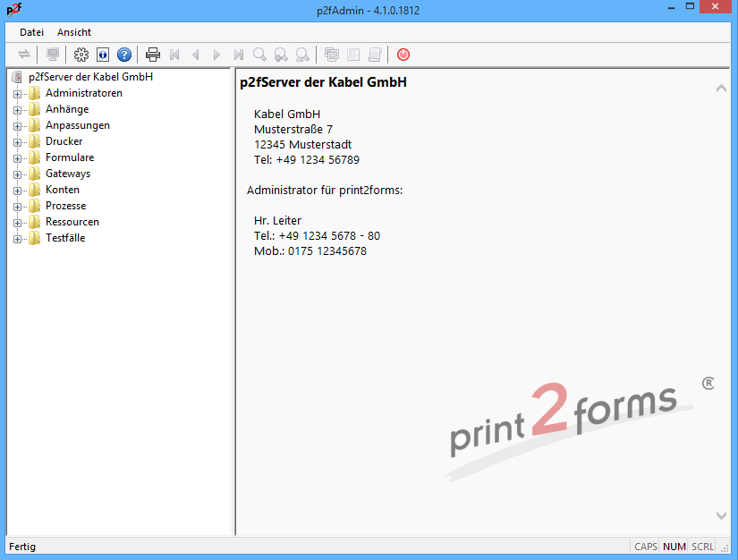The width and height of the screenshot is (738, 560).
Task: Click the first page navigation icon
Action: pos(174,55)
